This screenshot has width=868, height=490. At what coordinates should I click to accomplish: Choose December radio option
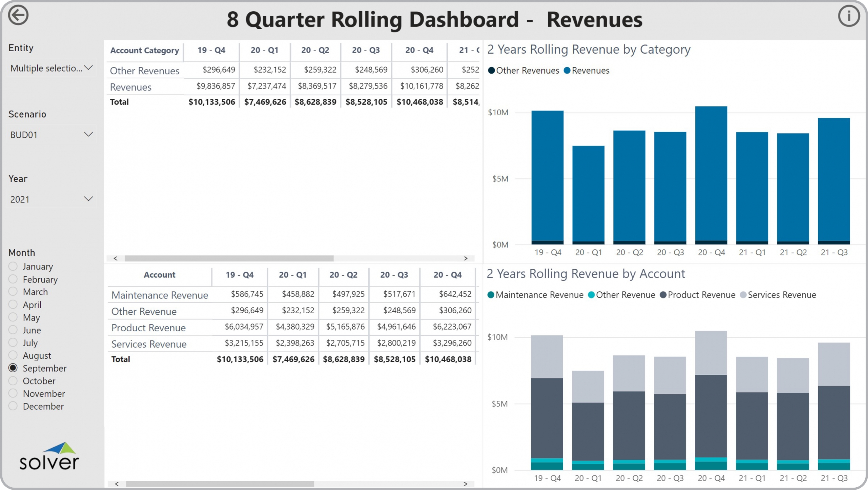[13, 406]
